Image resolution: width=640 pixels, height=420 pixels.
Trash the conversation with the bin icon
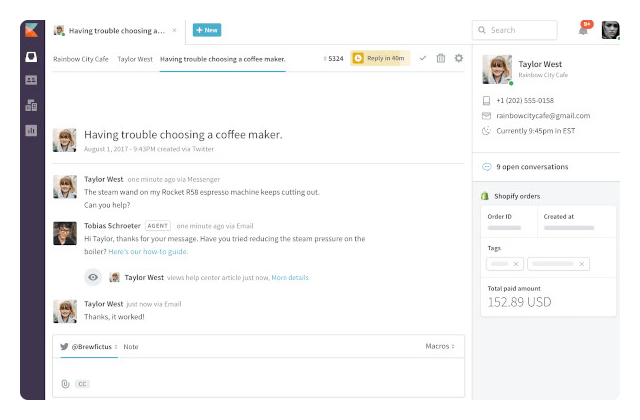coord(441,58)
